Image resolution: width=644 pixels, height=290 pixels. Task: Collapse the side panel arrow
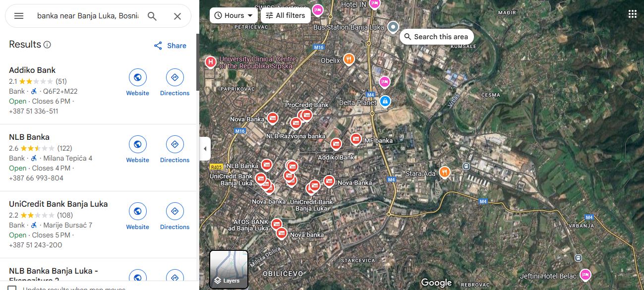click(205, 149)
